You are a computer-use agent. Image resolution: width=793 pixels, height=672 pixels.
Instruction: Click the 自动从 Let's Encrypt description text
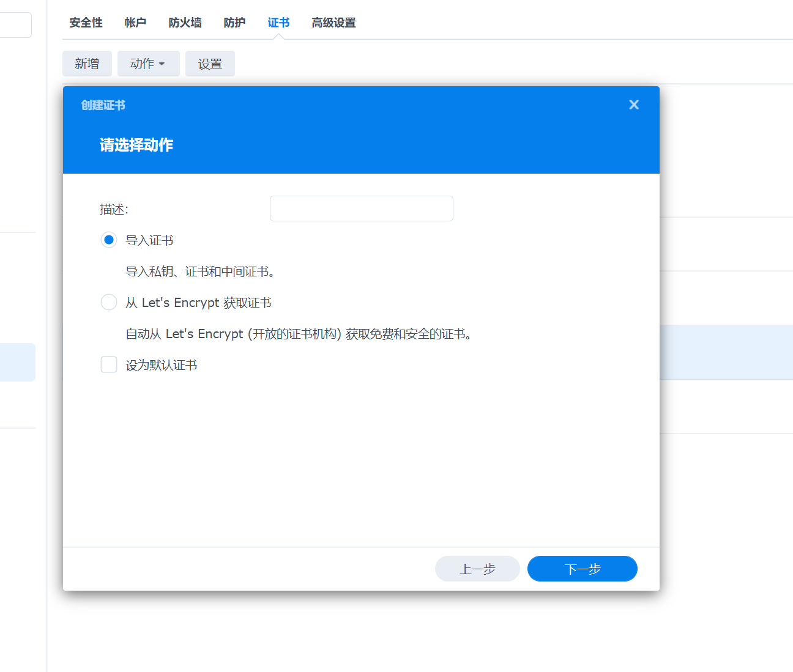click(x=299, y=334)
